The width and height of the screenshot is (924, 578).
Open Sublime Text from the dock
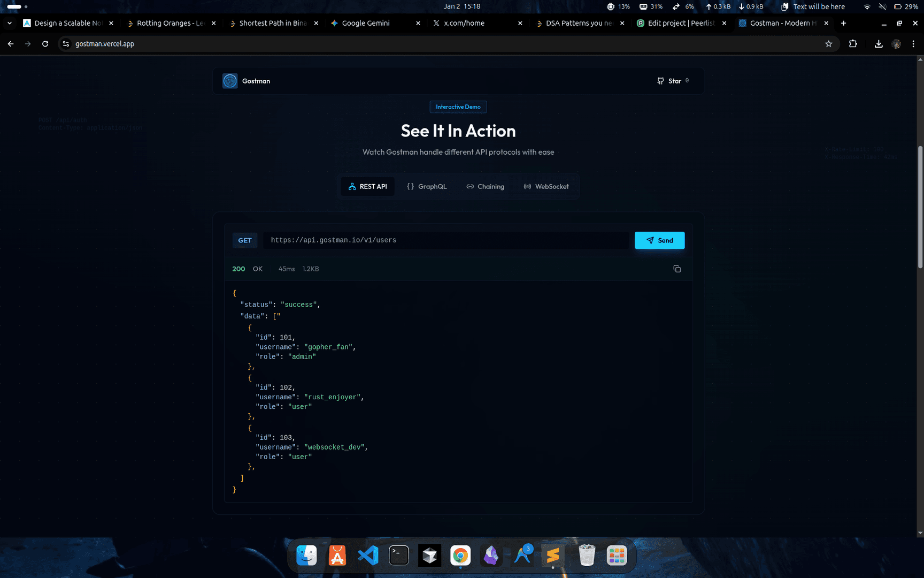click(553, 556)
